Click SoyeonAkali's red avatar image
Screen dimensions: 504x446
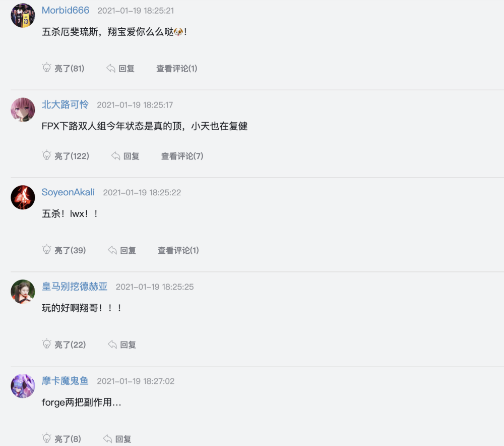[23, 197]
